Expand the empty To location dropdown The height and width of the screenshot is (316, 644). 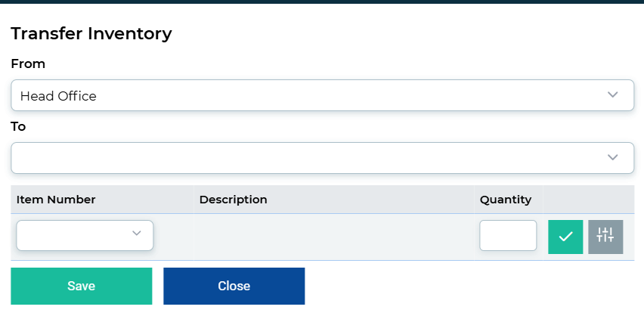[x=323, y=158]
